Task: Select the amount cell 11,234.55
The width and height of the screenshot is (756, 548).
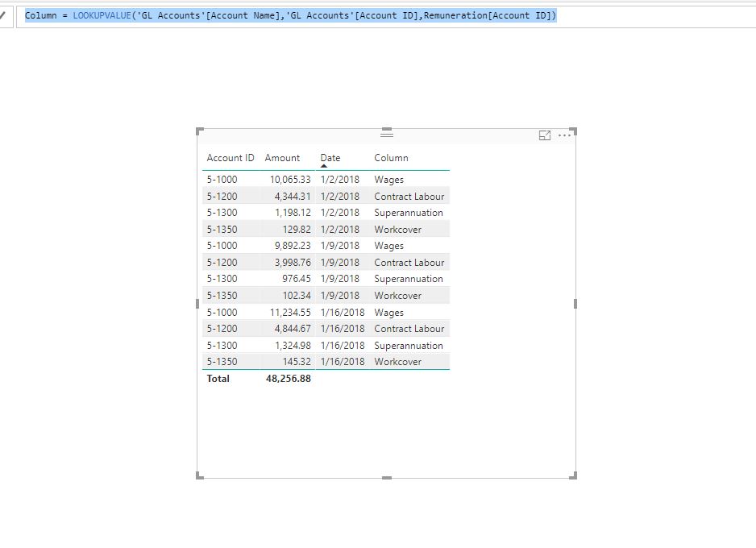Action: pos(290,313)
